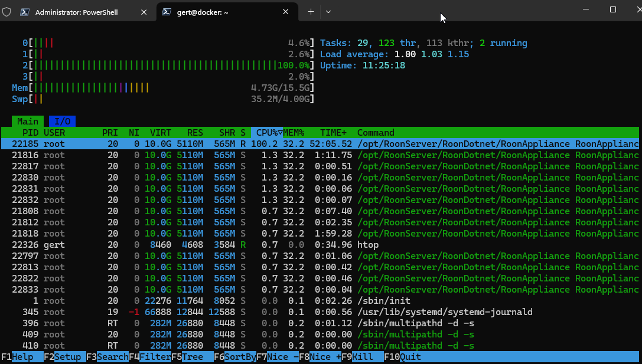Click the Uptime 11:25:18 readout
Screen dimensions: 642x364
click(x=363, y=65)
